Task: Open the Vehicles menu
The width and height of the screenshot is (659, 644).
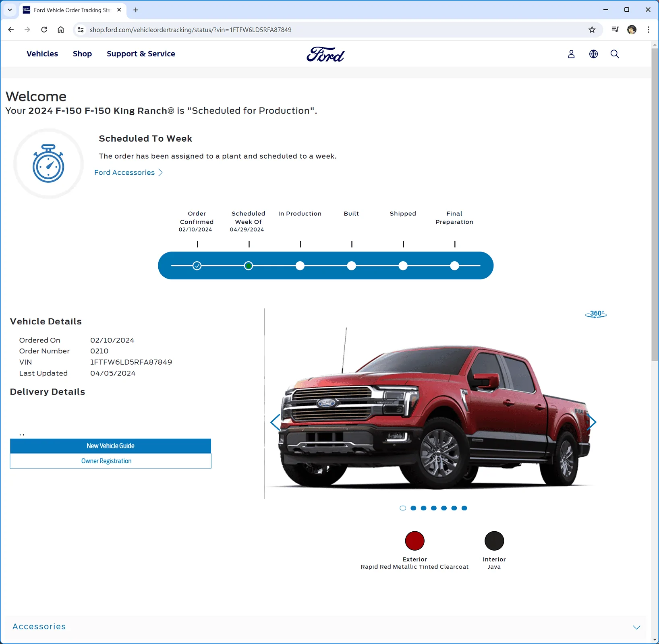Action: point(42,54)
